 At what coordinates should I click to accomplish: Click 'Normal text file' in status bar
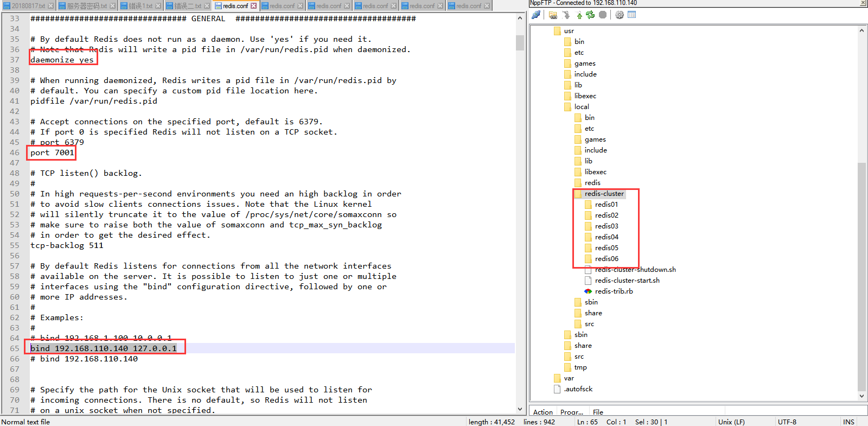pyautogui.click(x=25, y=422)
